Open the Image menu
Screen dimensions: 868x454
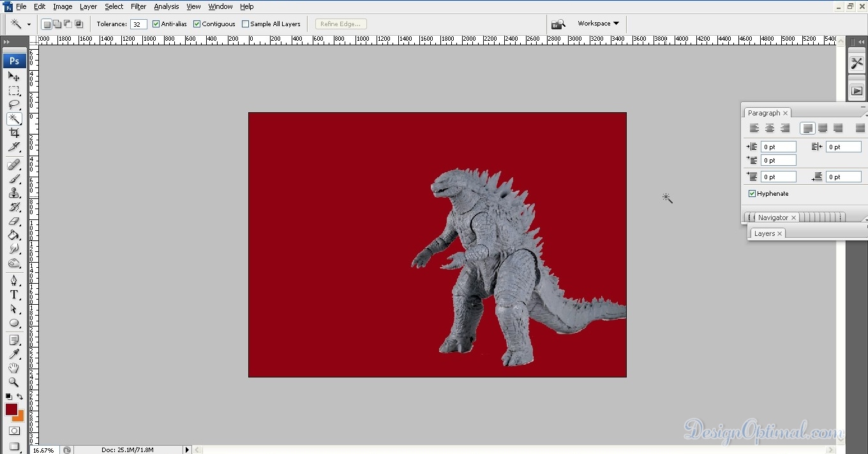tap(63, 6)
